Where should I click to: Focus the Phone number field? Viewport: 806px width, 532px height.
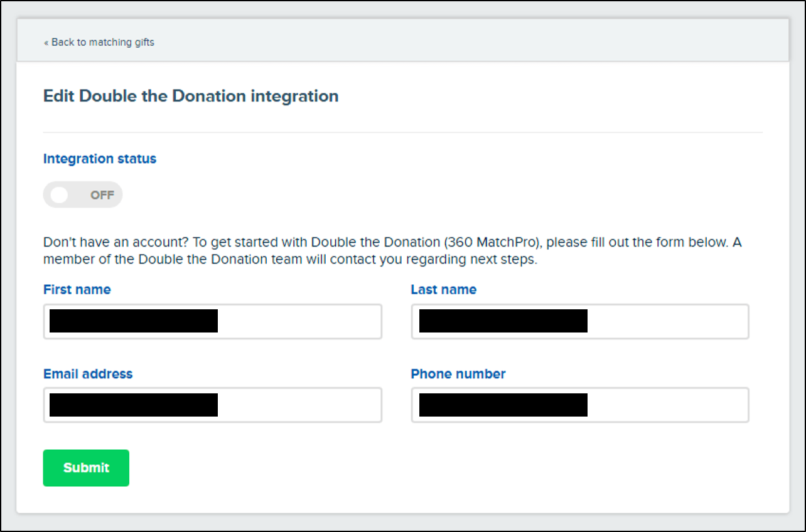point(580,405)
